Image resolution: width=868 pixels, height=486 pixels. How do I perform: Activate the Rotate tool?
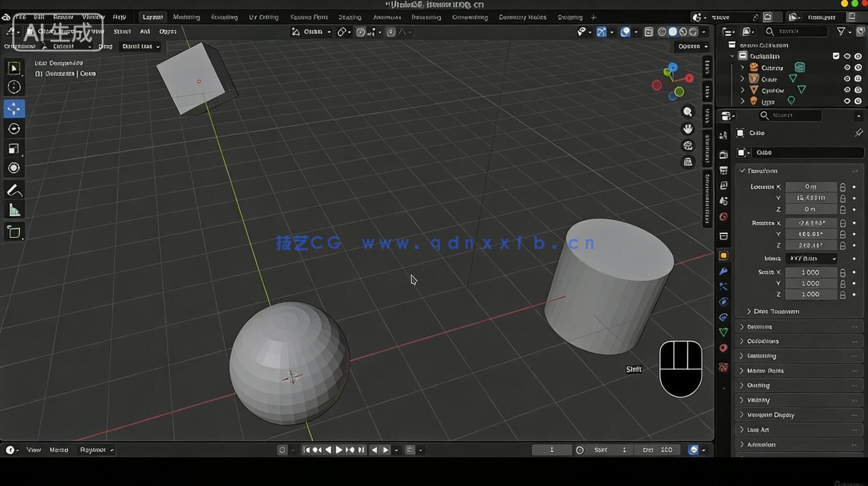tap(14, 128)
